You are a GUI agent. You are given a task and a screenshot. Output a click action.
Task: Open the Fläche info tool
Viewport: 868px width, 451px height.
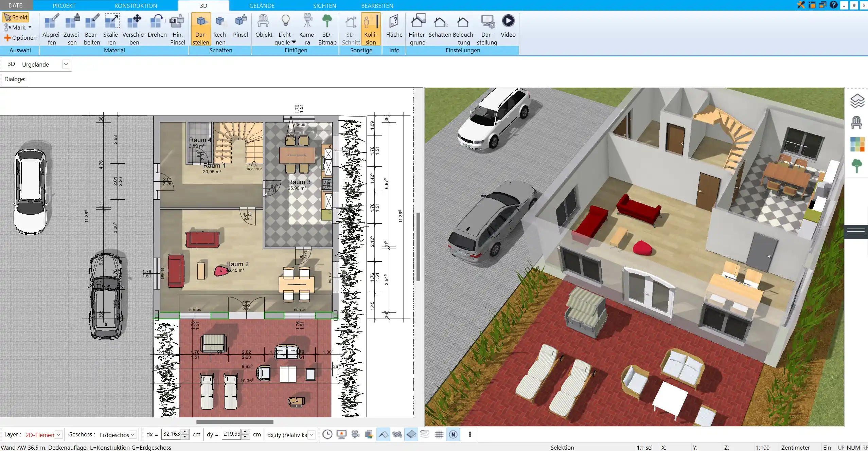(x=394, y=26)
